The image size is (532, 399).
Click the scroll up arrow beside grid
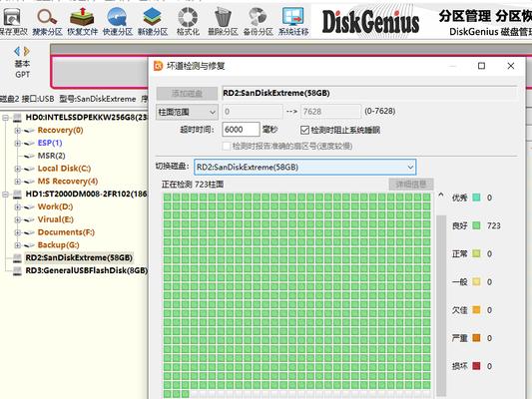(x=441, y=195)
